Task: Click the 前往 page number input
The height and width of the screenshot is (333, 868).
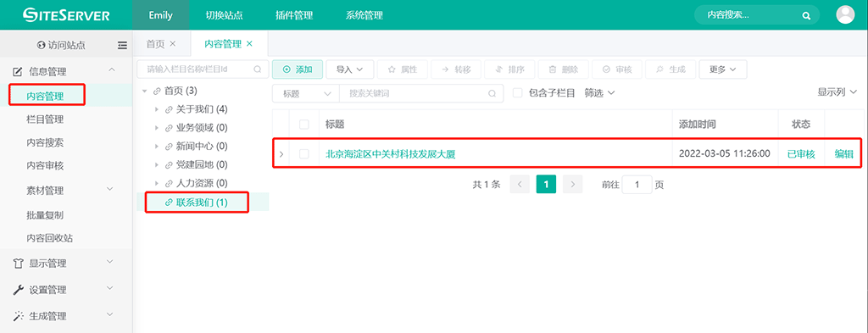Action: [637, 184]
